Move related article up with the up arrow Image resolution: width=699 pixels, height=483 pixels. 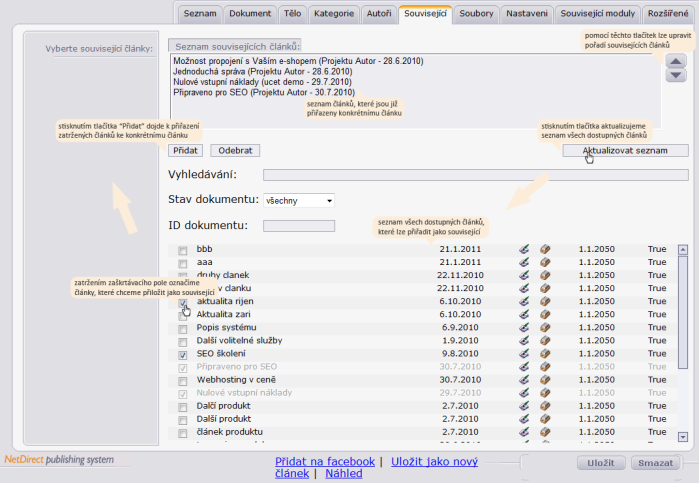pos(676,62)
